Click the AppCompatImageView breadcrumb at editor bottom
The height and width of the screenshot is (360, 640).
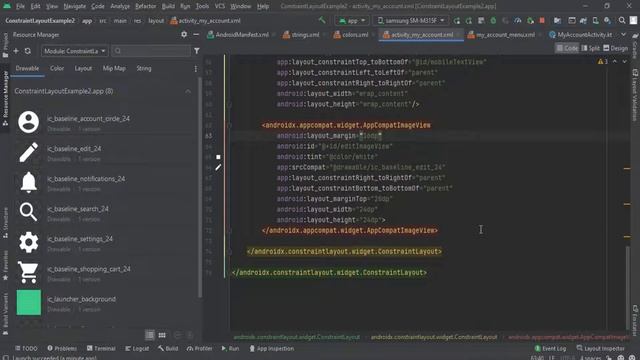tap(568, 337)
